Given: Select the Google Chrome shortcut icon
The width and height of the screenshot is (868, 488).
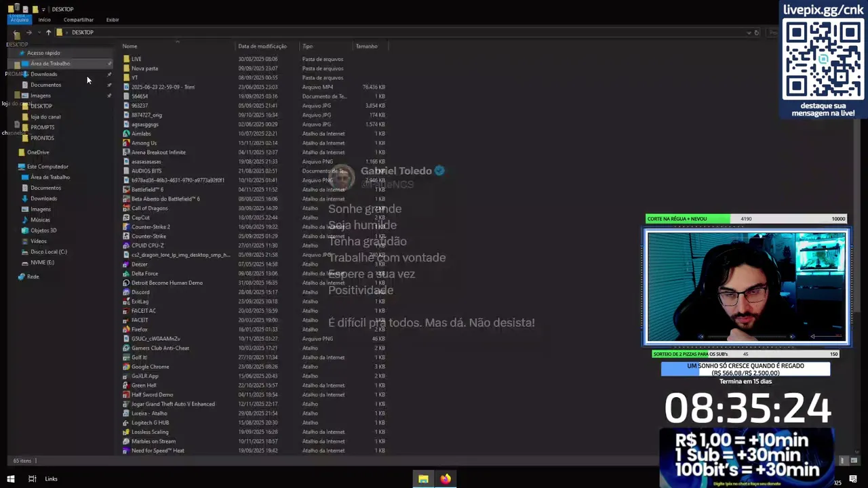Looking at the screenshot, I should tap(126, 367).
